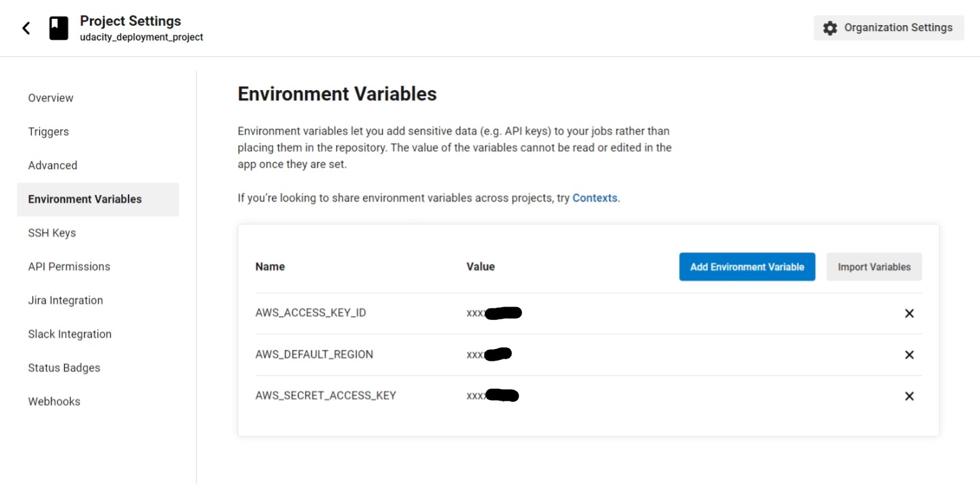Click the gear icon next to Organization Settings

pos(831,27)
